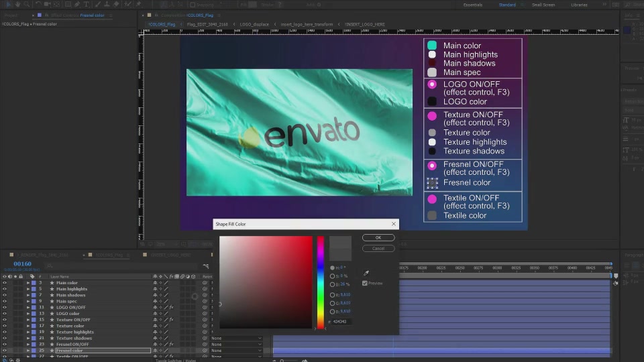Select the Eraser tool
This screenshot has height=362, width=644.
[116, 4]
